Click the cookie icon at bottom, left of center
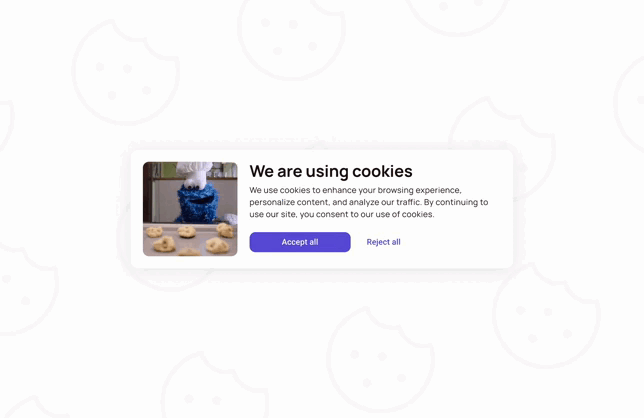Viewport: 644px width, 418px height. coord(214,386)
